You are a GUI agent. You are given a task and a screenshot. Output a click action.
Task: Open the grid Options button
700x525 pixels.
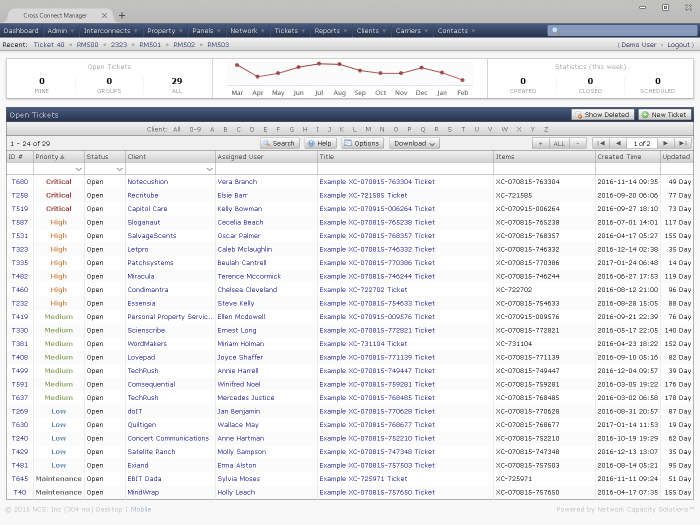coord(362,144)
